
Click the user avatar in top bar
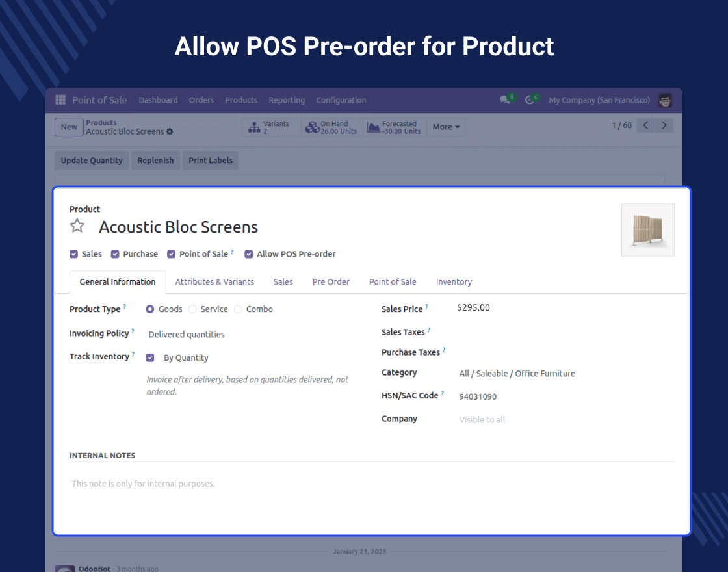(x=665, y=100)
